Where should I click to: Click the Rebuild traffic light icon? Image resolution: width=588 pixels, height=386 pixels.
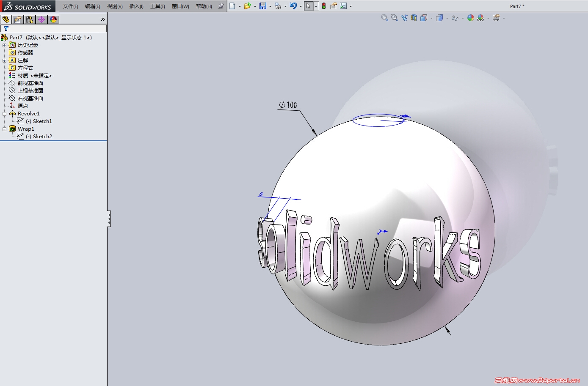(x=324, y=6)
